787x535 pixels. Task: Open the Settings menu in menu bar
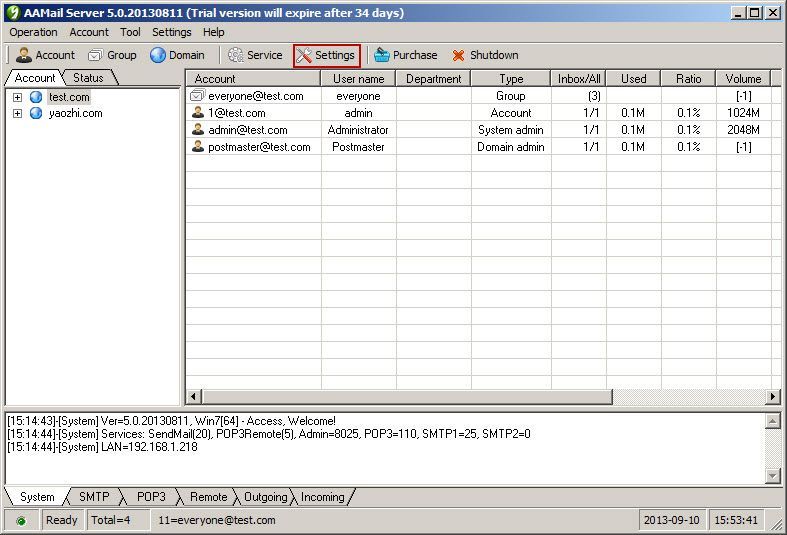click(x=172, y=32)
